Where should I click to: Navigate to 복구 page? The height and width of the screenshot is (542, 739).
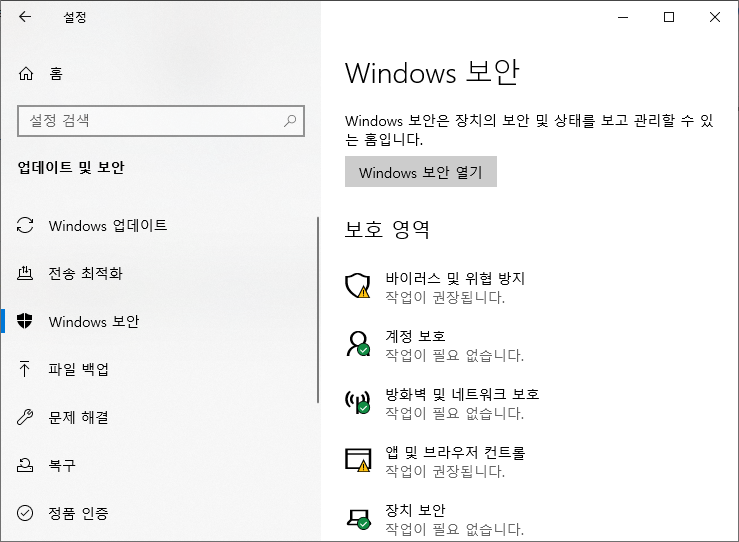[x=159, y=465]
